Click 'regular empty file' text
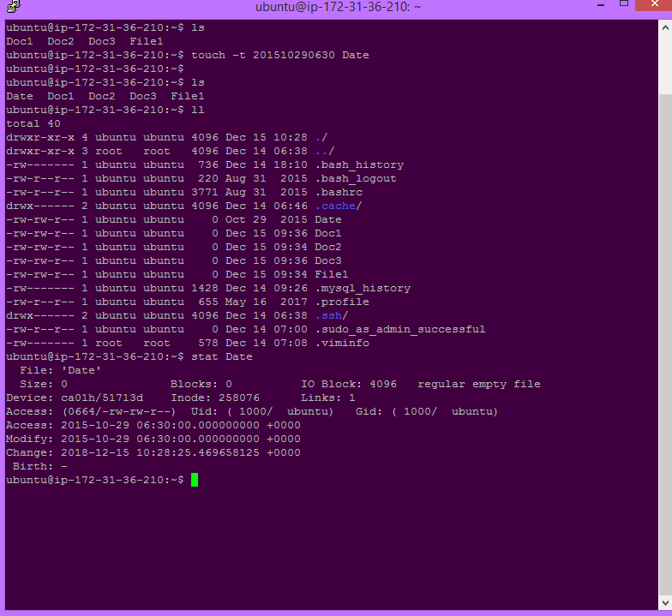The width and height of the screenshot is (672, 616). coord(479,384)
